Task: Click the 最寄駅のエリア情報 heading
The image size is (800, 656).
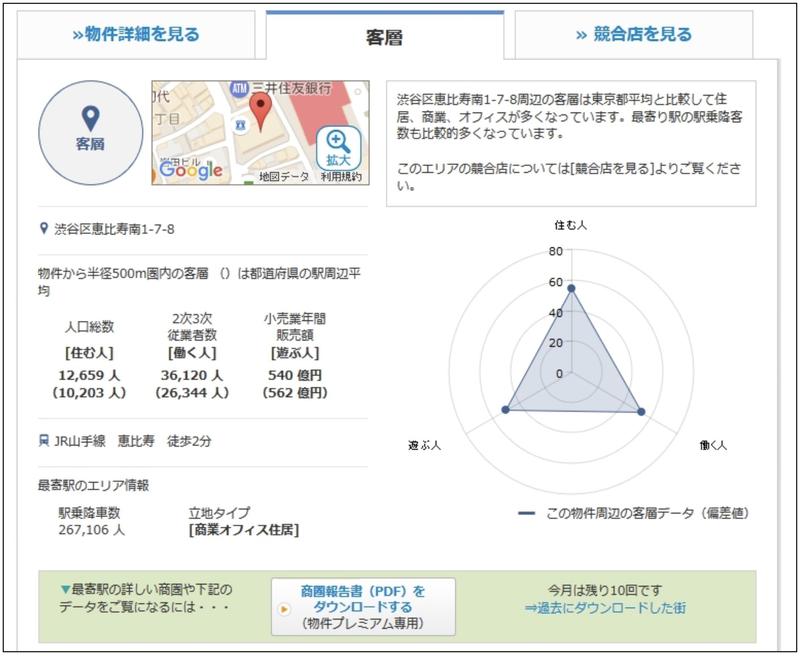Action: [x=93, y=485]
